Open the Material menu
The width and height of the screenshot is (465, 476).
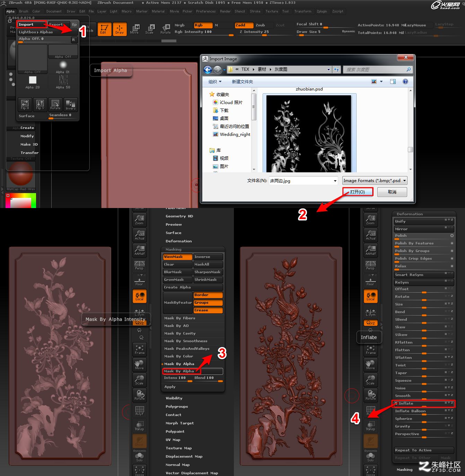158,11
